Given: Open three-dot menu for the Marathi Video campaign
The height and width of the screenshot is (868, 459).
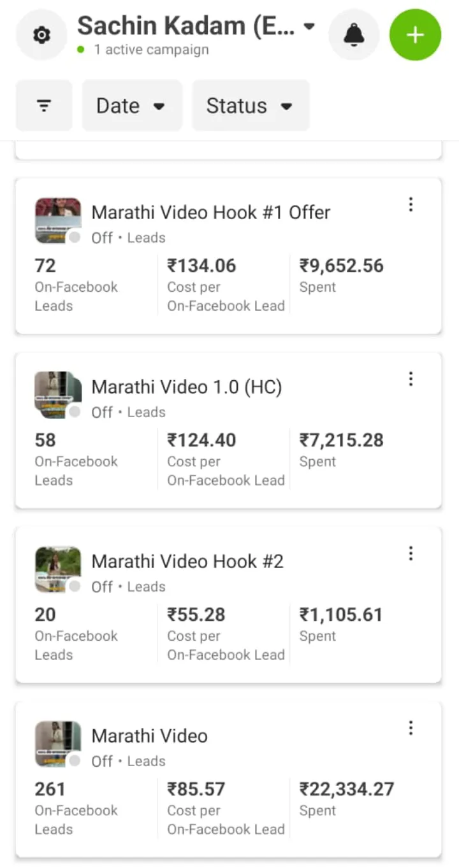Looking at the screenshot, I should coord(411,728).
